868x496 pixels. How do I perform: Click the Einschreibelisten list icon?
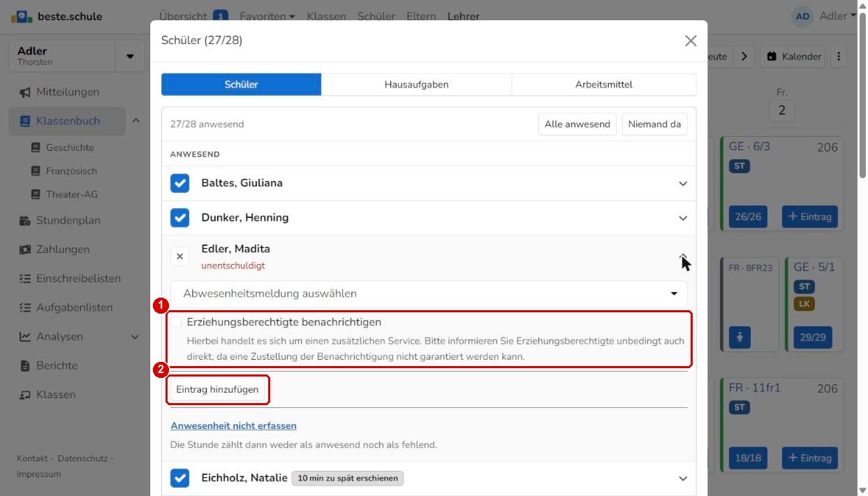tap(25, 279)
